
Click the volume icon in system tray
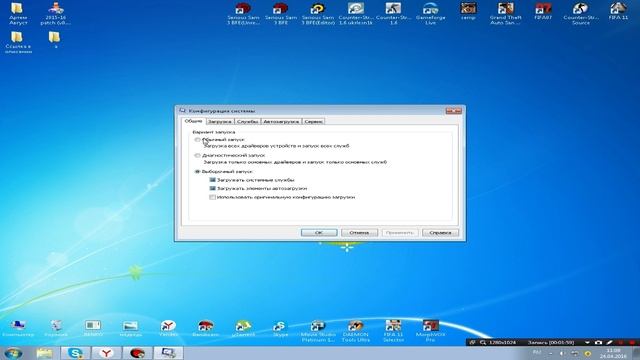[x=562, y=353]
